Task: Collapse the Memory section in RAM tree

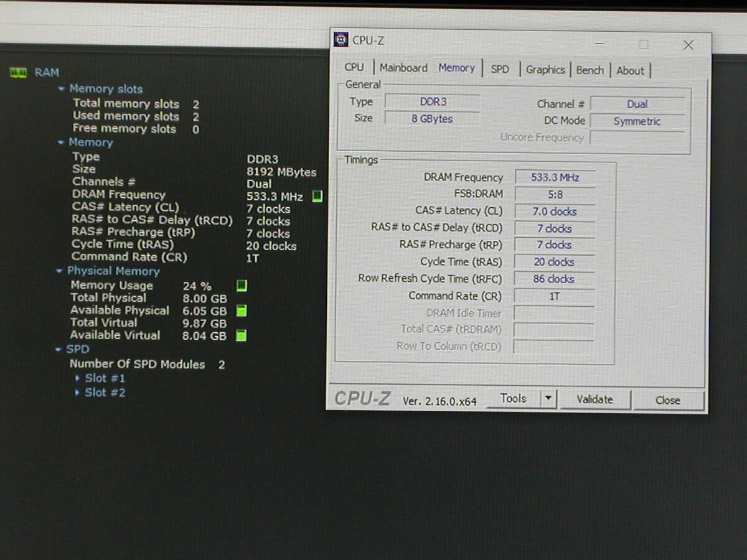Action: pyautogui.click(x=60, y=142)
